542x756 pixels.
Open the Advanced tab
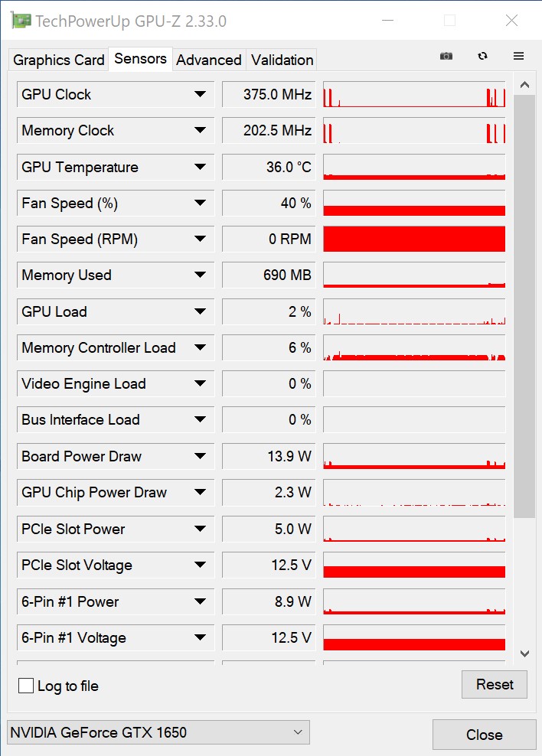coord(208,60)
